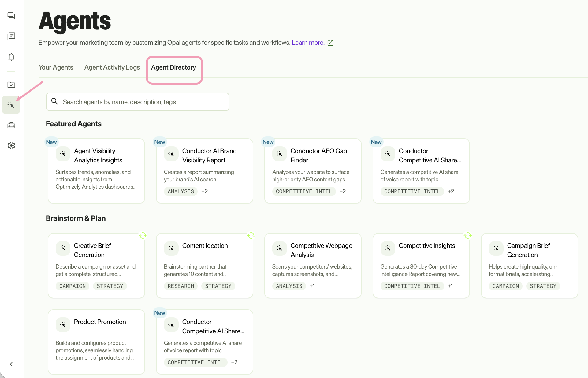Open the Competitive Insights agent title
This screenshot has width=588, height=378.
point(427,246)
